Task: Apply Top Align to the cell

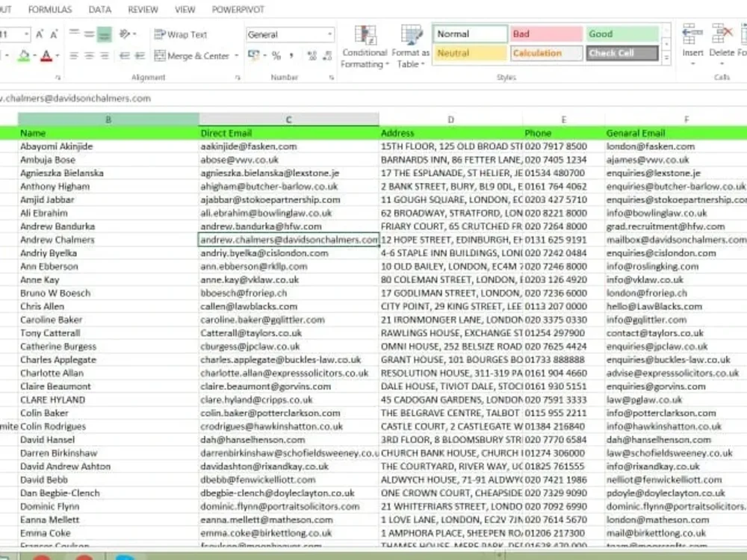Action: coord(74,34)
